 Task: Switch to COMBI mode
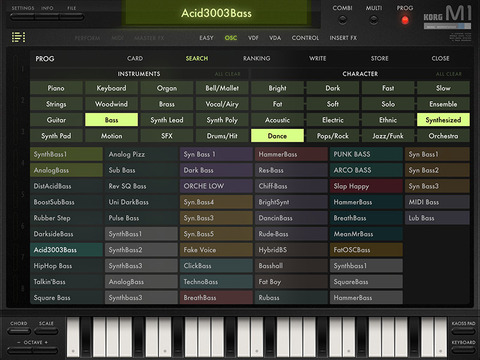tap(342, 20)
